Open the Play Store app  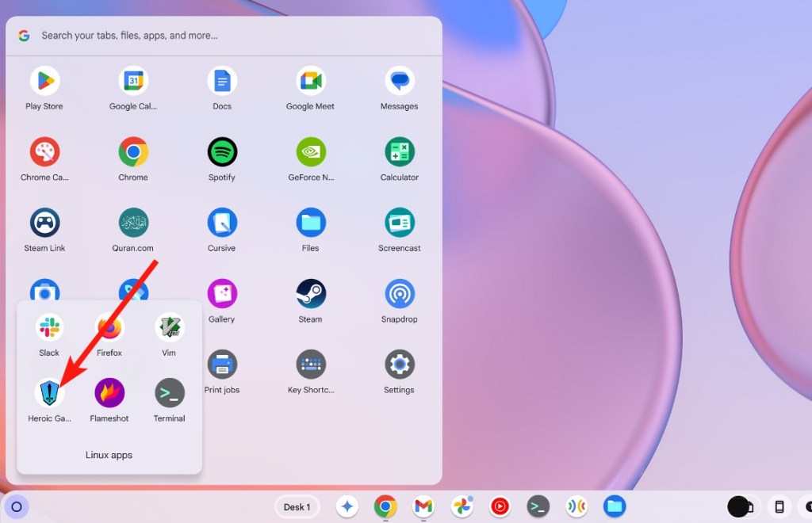tap(44, 81)
